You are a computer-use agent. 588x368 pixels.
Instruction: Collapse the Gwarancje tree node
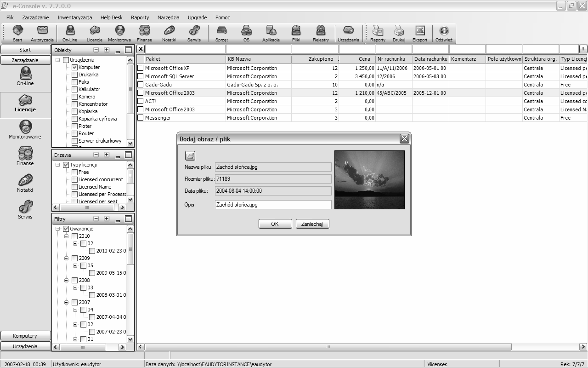[x=57, y=229]
